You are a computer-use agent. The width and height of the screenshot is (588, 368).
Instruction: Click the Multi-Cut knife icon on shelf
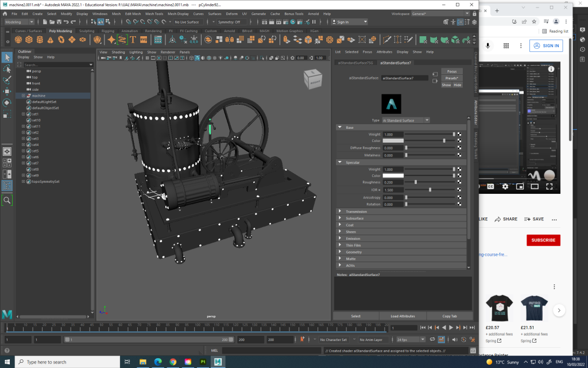coord(387,40)
